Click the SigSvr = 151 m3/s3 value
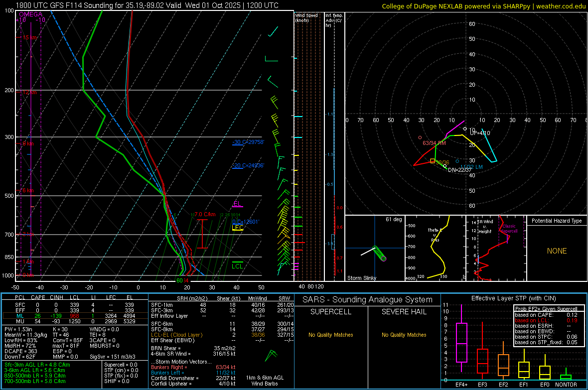Screen dimensions: 588x390 [x=113, y=357]
